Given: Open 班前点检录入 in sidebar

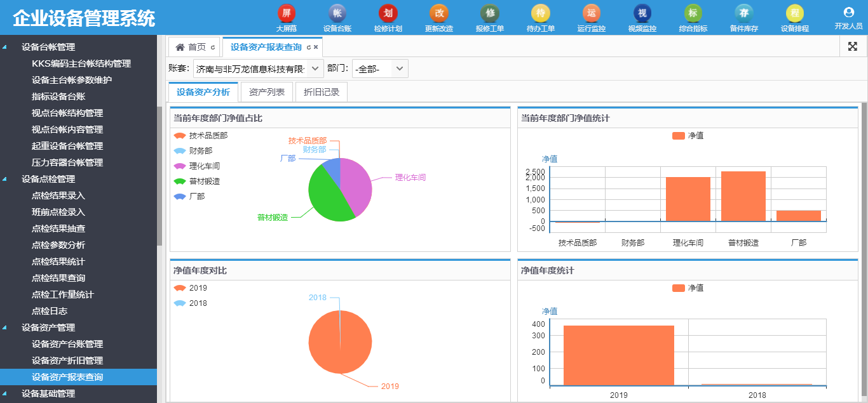Looking at the screenshot, I should 58,212.
